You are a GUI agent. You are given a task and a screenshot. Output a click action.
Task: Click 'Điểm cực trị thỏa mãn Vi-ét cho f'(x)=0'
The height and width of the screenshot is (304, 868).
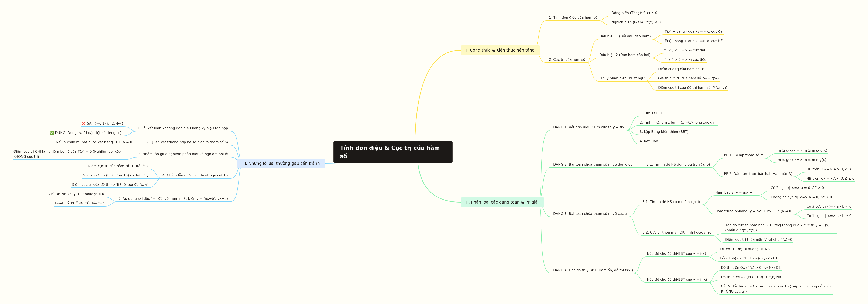click(x=758, y=240)
